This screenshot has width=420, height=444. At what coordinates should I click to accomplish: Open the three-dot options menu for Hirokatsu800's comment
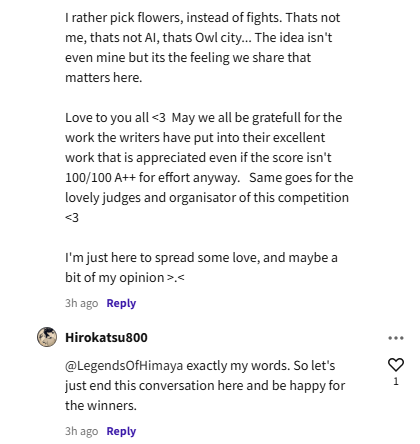[396, 338]
